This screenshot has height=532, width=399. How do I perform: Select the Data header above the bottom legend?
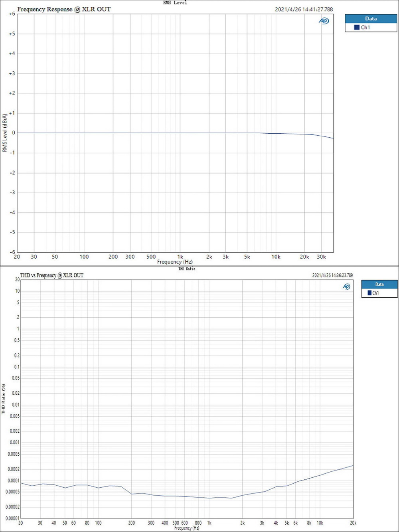tap(379, 284)
